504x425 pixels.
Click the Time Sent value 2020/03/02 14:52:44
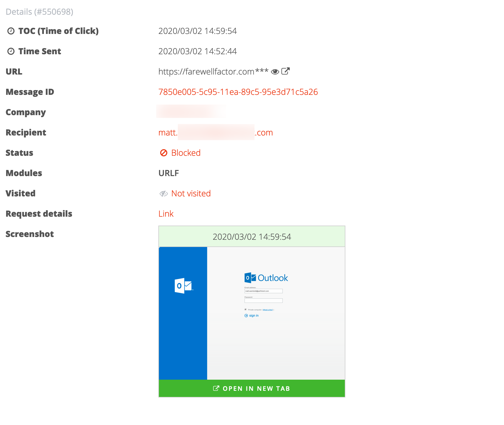point(198,51)
